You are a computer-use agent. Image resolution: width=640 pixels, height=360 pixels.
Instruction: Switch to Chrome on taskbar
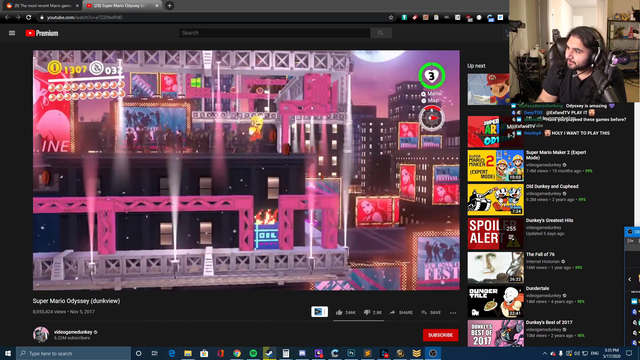coord(237,353)
